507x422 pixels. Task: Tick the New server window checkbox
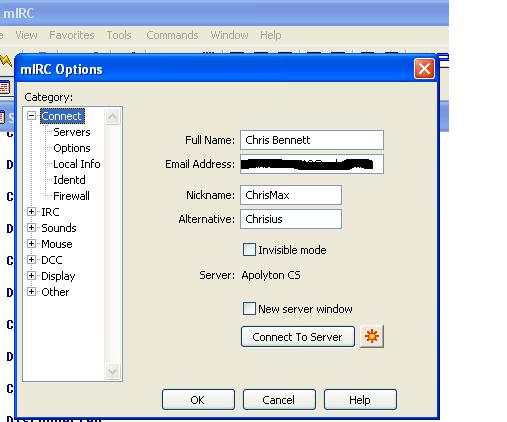click(x=249, y=309)
